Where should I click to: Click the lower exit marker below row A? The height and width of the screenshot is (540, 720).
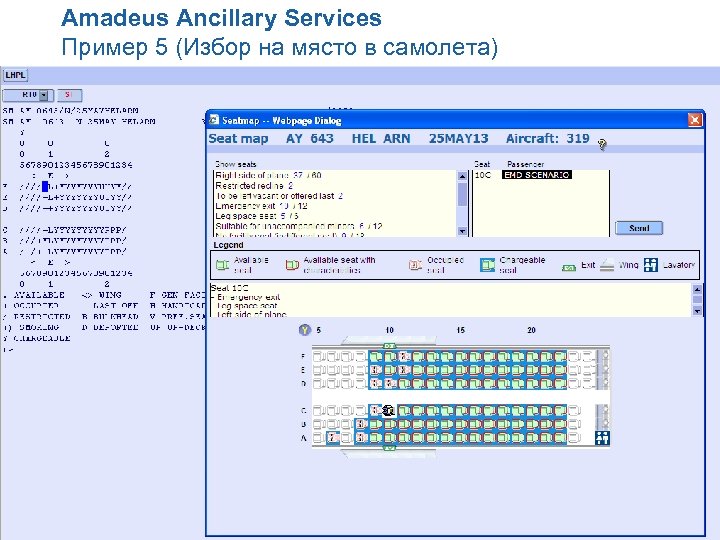pyautogui.click(x=389, y=447)
